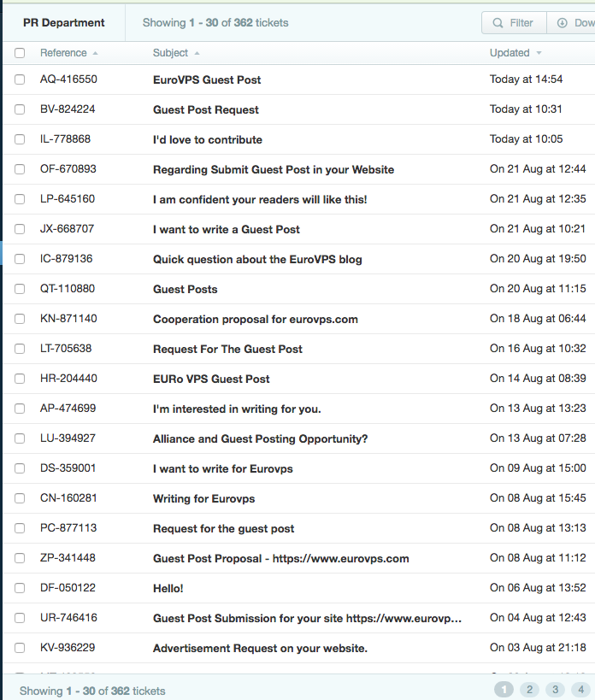Check the select-all tickets checkbox
Image resolution: width=595 pixels, height=700 pixels.
tap(20, 53)
